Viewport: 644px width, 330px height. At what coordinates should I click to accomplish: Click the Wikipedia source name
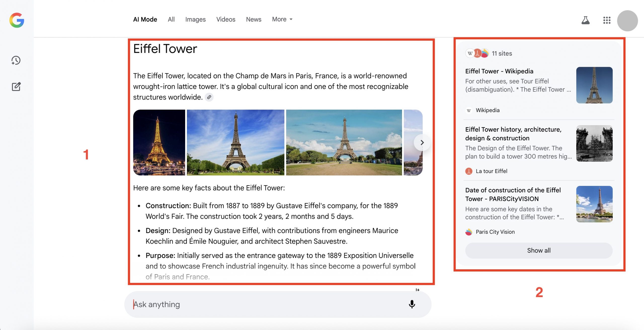click(x=488, y=110)
